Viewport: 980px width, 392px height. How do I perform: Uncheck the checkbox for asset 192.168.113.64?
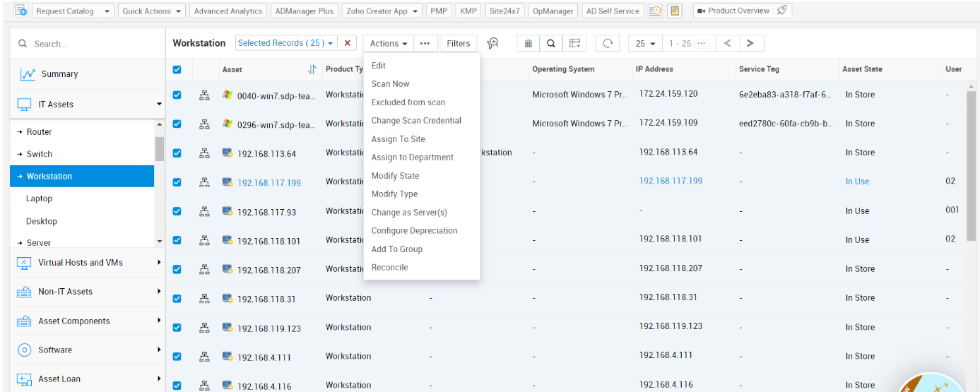pyautogui.click(x=177, y=153)
